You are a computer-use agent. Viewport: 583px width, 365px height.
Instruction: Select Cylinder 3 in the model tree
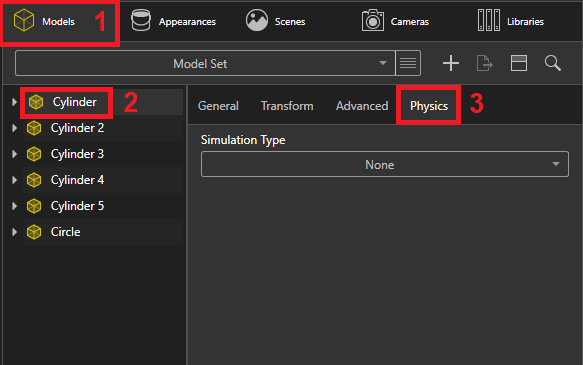[103, 154]
